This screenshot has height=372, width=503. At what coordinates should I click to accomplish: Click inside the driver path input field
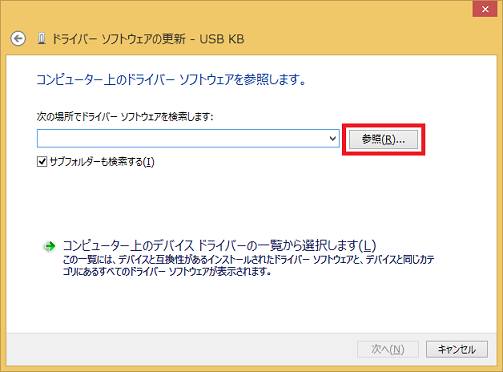182,138
